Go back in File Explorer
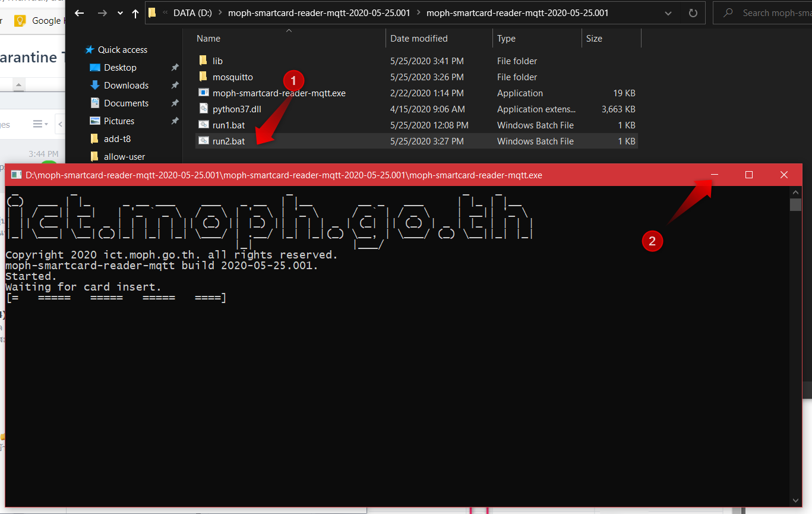Image resolution: width=812 pixels, height=514 pixels. 79,12
